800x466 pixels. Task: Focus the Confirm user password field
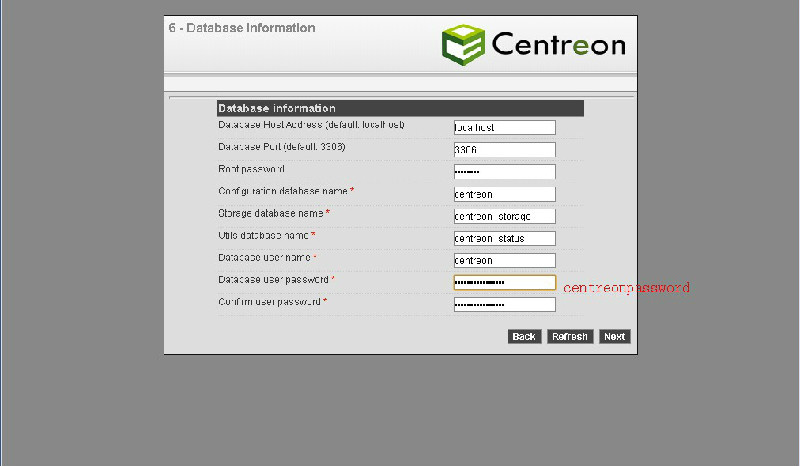[x=504, y=305]
